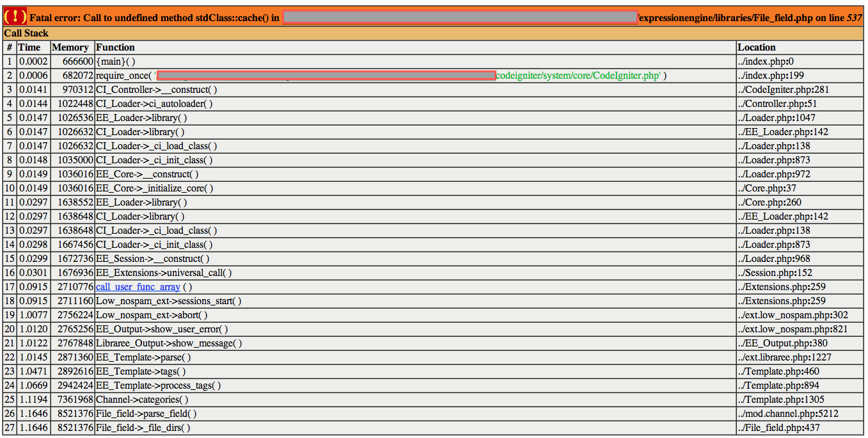The width and height of the screenshot is (868, 438).
Task: Click the File_field->parse_field() entry
Action: (x=146, y=414)
